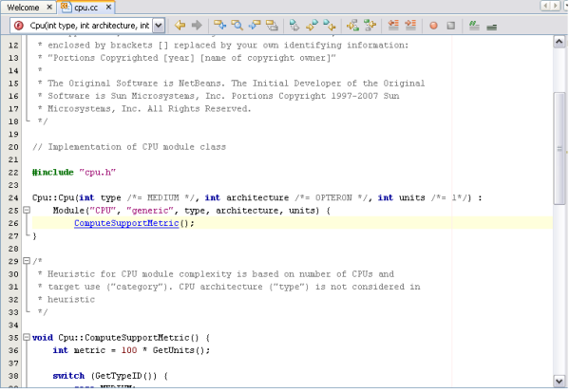Jump to next bookmark icon

click(x=330, y=26)
